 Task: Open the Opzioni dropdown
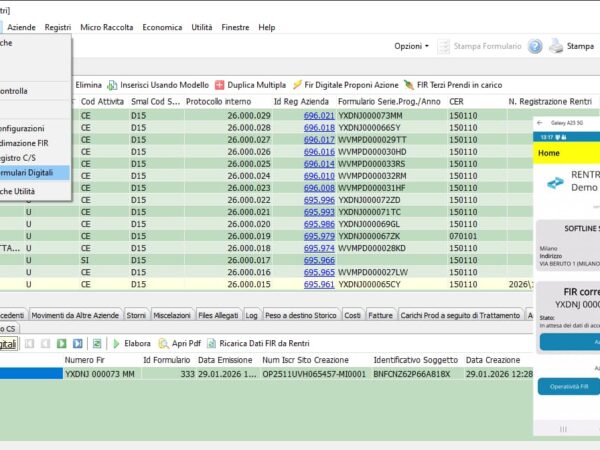411,46
